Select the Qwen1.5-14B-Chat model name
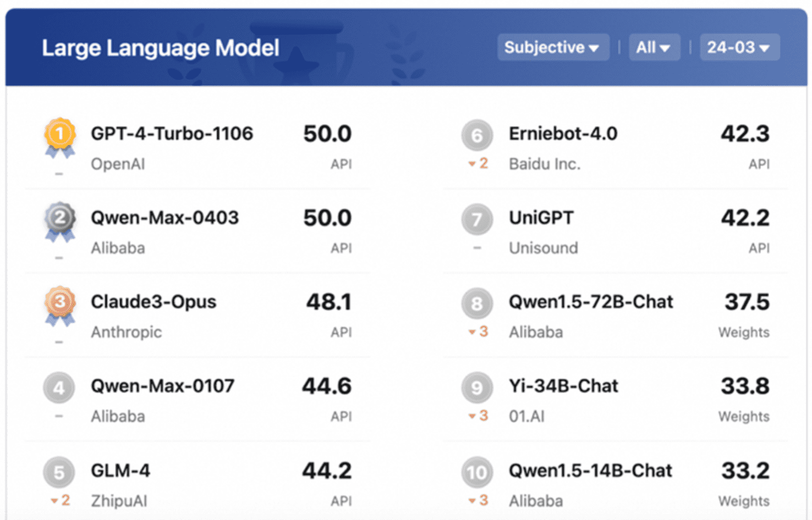Image resolution: width=812 pixels, height=520 pixels. point(590,471)
